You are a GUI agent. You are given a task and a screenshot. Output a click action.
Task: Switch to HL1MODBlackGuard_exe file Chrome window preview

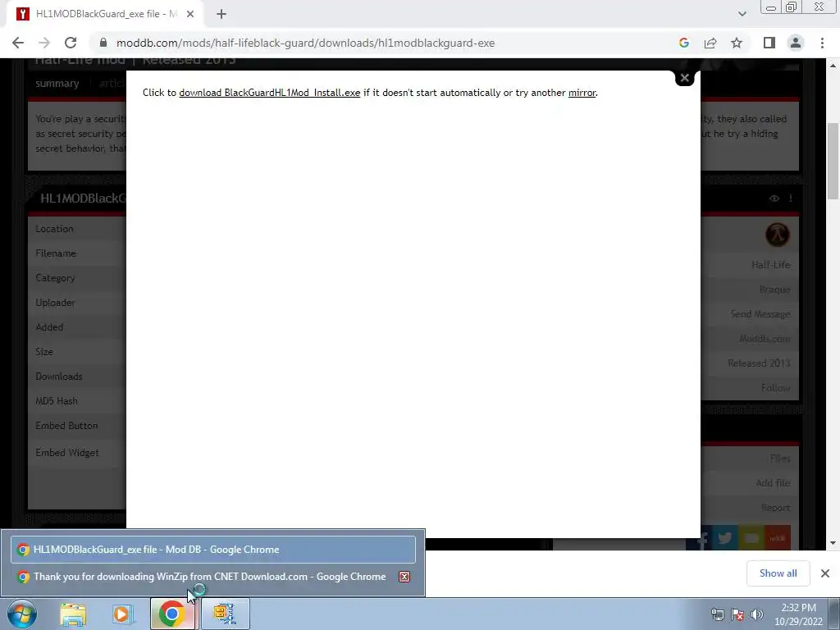pos(213,550)
